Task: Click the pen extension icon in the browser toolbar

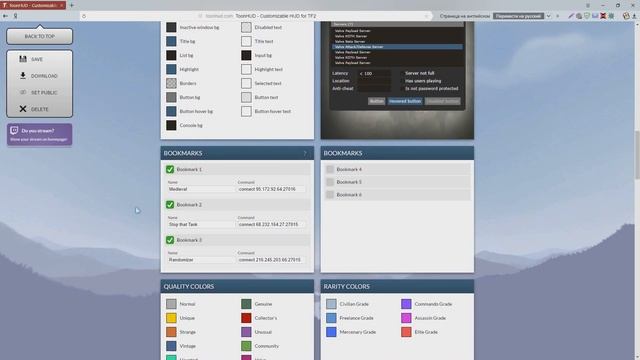Action: pyautogui.click(x=571, y=16)
